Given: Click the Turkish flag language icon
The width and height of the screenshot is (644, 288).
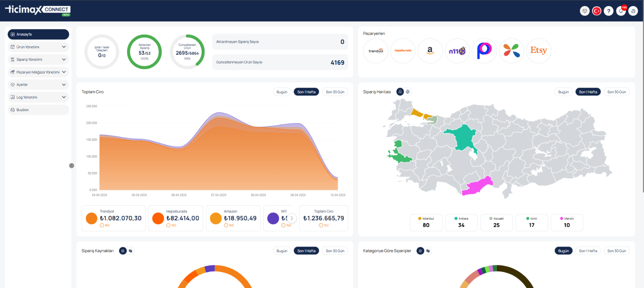Looking at the screenshot, I should click(x=597, y=11).
